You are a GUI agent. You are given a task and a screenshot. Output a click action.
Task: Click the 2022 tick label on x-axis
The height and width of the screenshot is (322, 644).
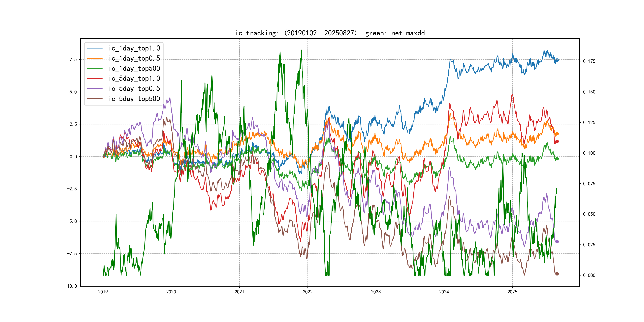pyautogui.click(x=307, y=292)
